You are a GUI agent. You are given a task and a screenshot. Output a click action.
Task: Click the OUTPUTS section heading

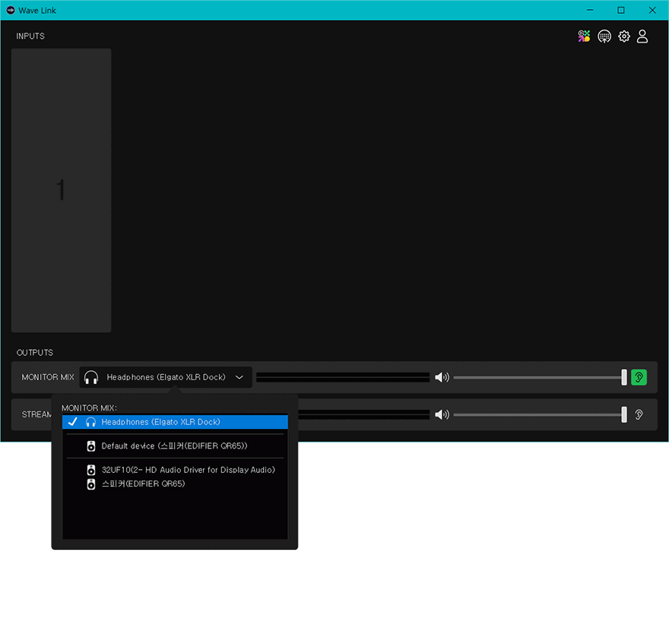[35, 353]
